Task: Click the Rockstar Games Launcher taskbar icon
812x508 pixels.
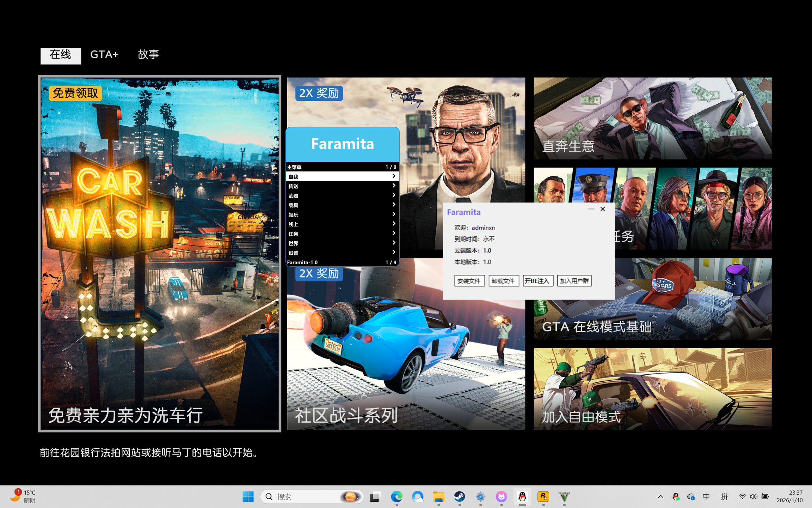Action: tap(543, 496)
